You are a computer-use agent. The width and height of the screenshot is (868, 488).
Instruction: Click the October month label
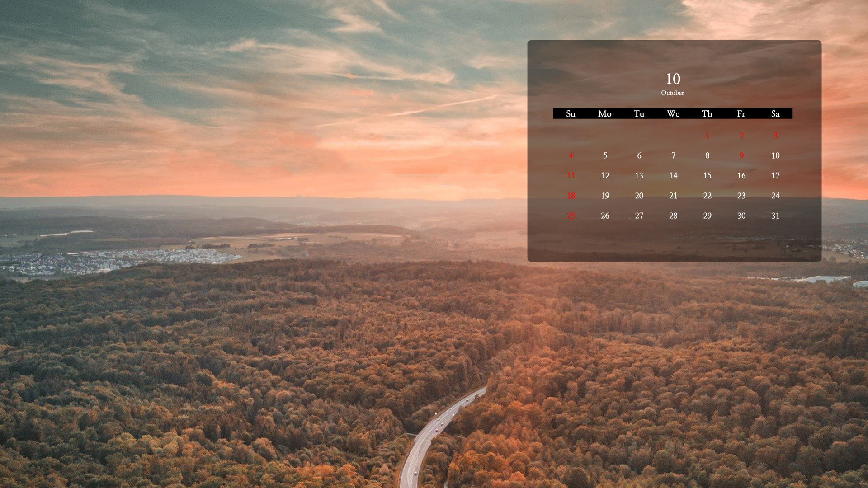click(x=673, y=93)
